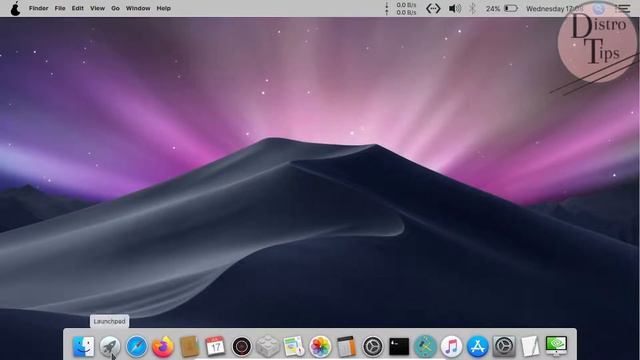Open the Help menu
Image resolution: width=640 pixels, height=360 pixels.
164,8
